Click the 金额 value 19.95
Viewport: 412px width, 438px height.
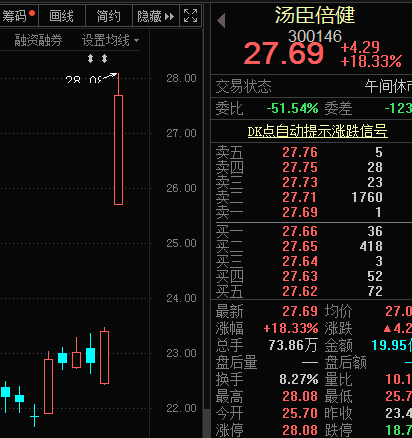(x=391, y=345)
